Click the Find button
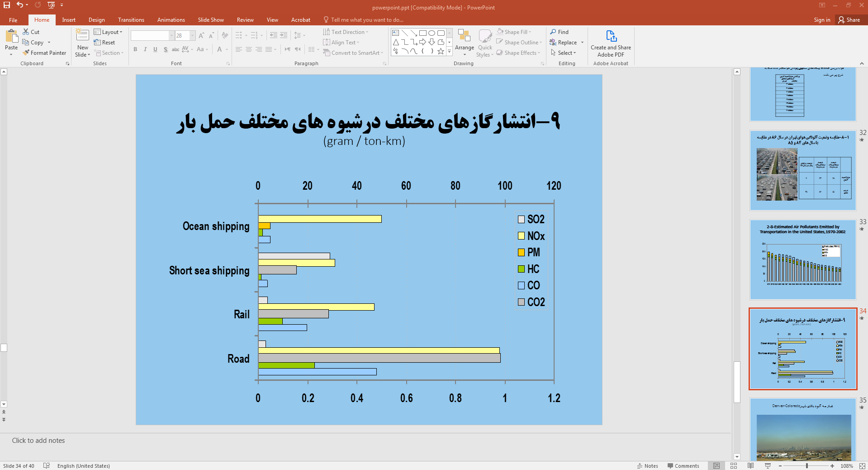The image size is (868, 470). point(559,32)
